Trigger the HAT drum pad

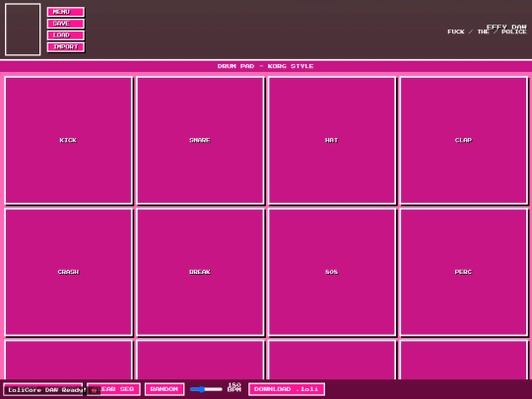point(332,141)
